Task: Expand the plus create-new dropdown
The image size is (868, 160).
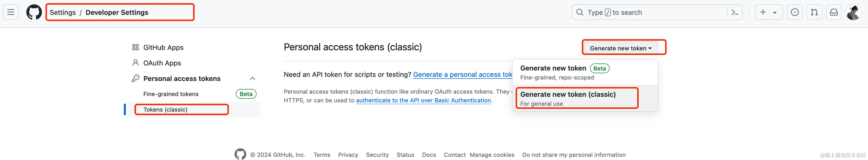Action: point(768,12)
